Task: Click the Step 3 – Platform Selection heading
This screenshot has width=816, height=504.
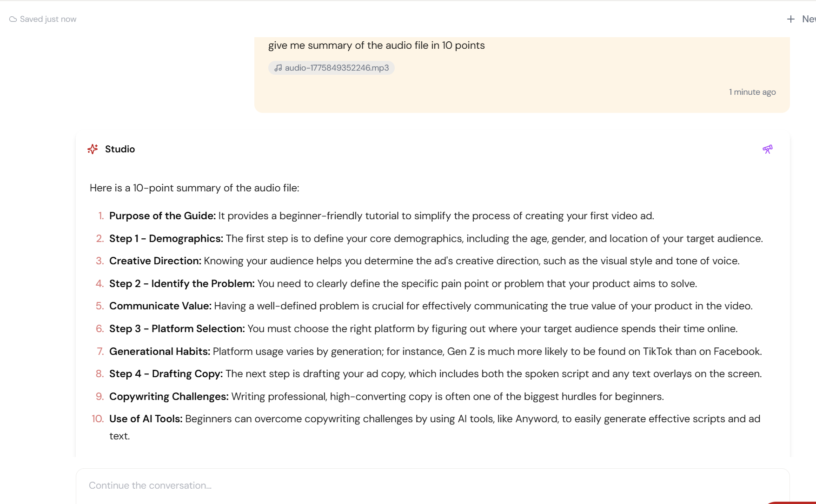Action: pyautogui.click(x=177, y=329)
